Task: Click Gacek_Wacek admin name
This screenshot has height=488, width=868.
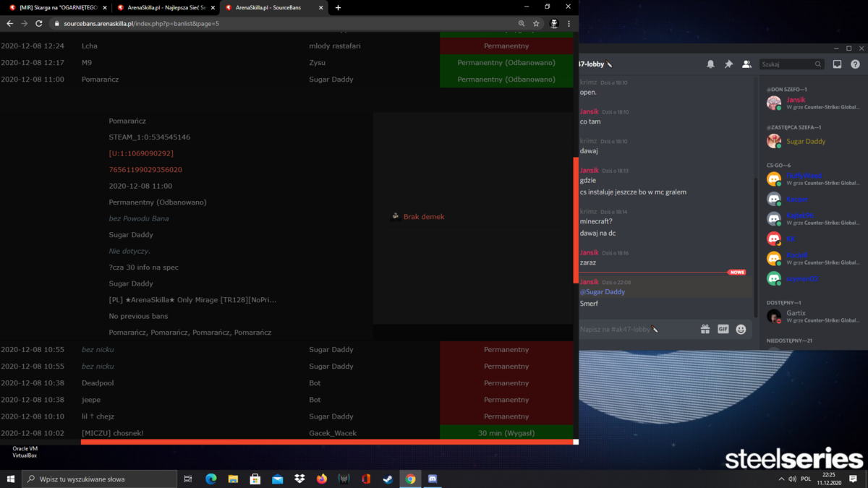Action: [333, 433]
